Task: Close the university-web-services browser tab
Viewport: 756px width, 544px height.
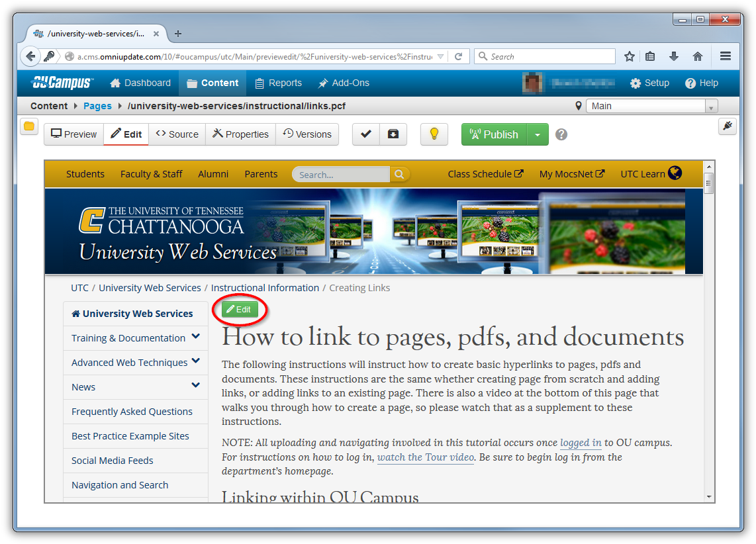Action: (x=156, y=34)
